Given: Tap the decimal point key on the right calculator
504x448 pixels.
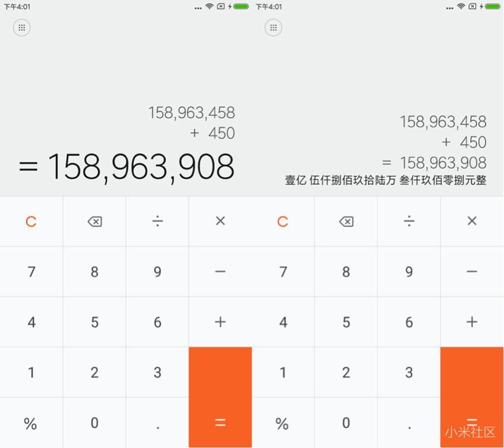Looking at the screenshot, I should pyautogui.click(x=409, y=423).
